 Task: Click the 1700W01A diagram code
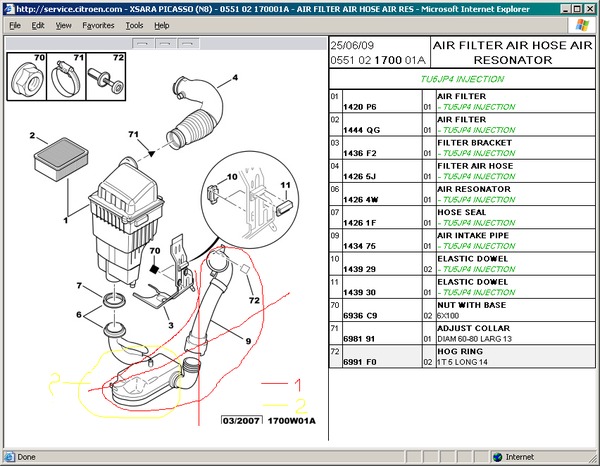click(292, 421)
